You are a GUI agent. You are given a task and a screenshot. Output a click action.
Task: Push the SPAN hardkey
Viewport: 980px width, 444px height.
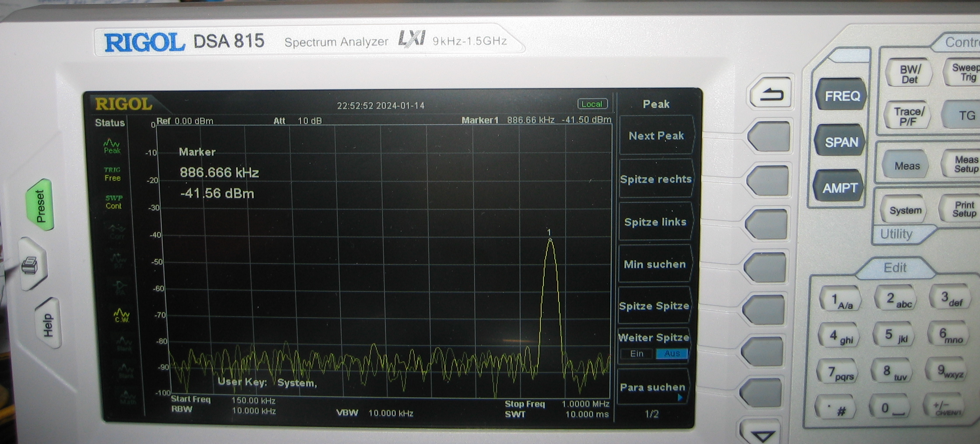pyautogui.click(x=840, y=142)
